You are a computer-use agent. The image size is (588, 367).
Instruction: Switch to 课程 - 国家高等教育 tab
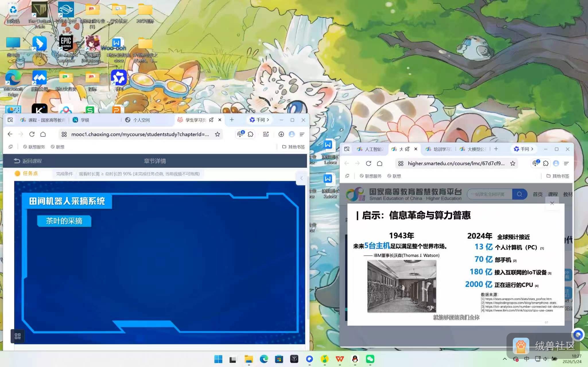(43, 120)
